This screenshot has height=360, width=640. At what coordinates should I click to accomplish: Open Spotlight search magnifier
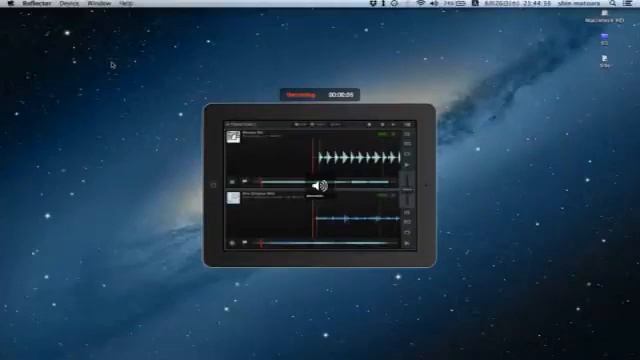[x=613, y=3]
